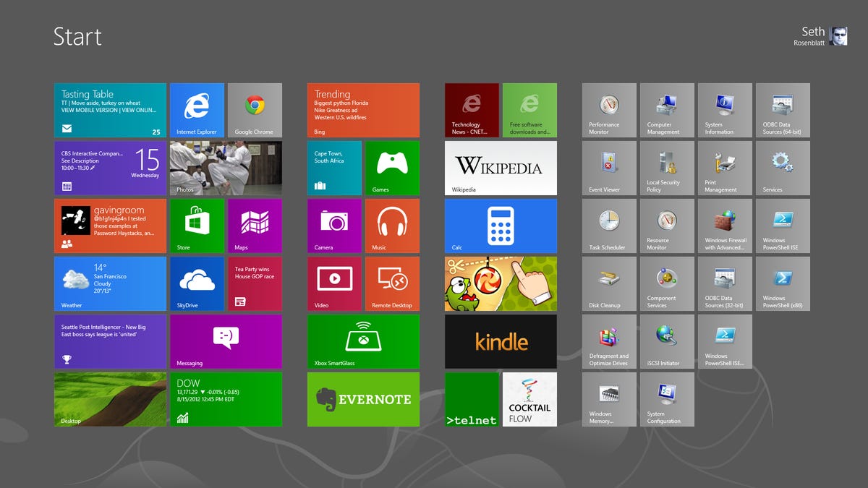Open Disk Cleanup utility

(x=608, y=283)
